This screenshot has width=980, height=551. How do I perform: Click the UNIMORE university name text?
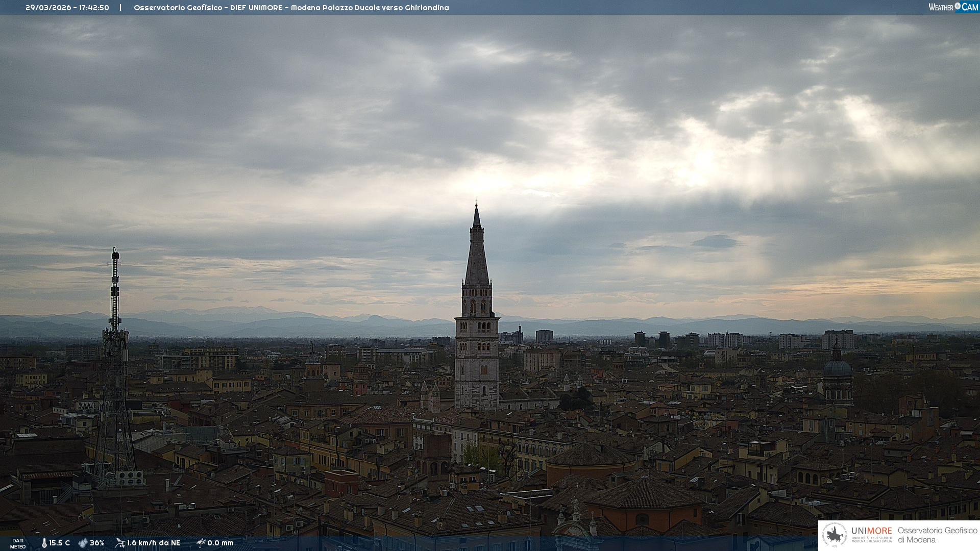[x=871, y=531]
